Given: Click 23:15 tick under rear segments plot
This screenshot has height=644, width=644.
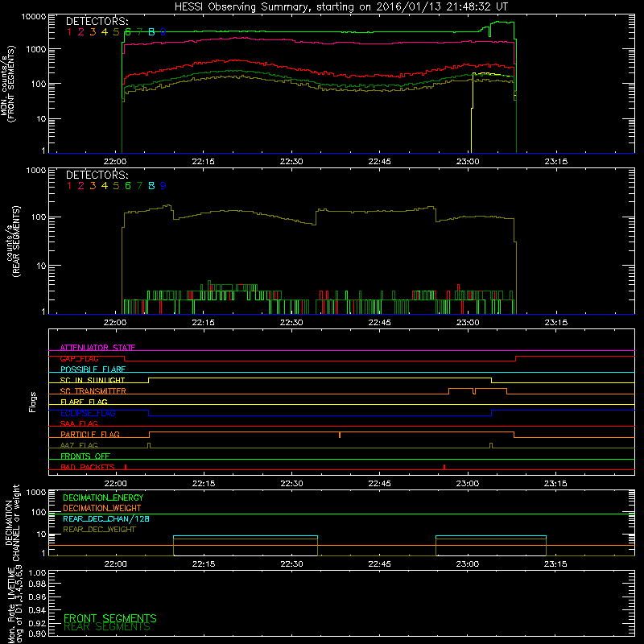Looking at the screenshot, I should coord(555,323).
